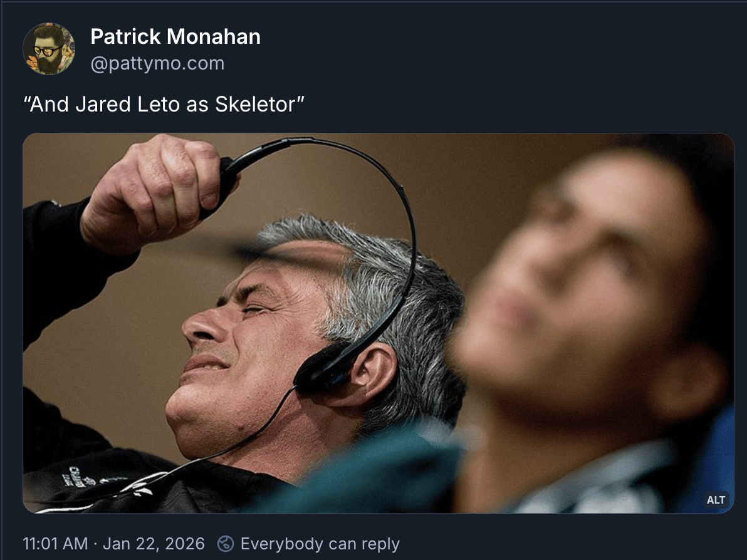The height and width of the screenshot is (560, 747).
Task: Click the ALT badge on the image
Action: coord(716,499)
